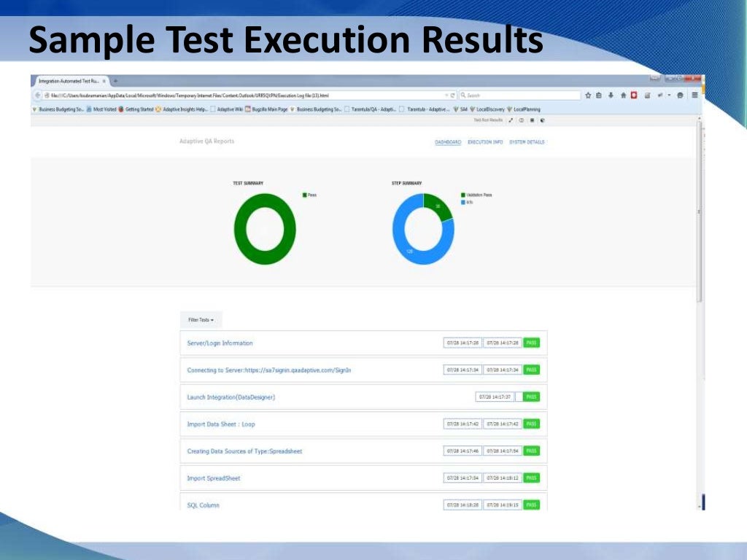Expand the Filter Tests dropdown

click(x=201, y=320)
